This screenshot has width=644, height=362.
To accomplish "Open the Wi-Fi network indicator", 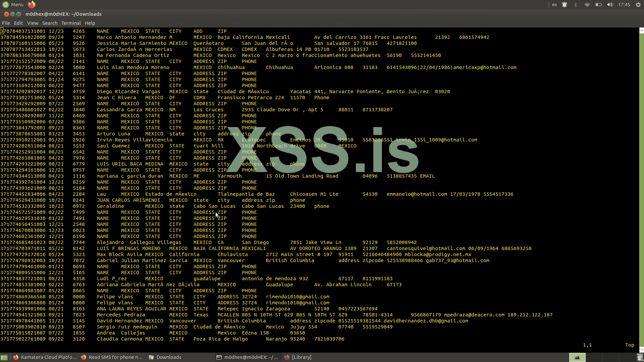I will tap(587, 5).
